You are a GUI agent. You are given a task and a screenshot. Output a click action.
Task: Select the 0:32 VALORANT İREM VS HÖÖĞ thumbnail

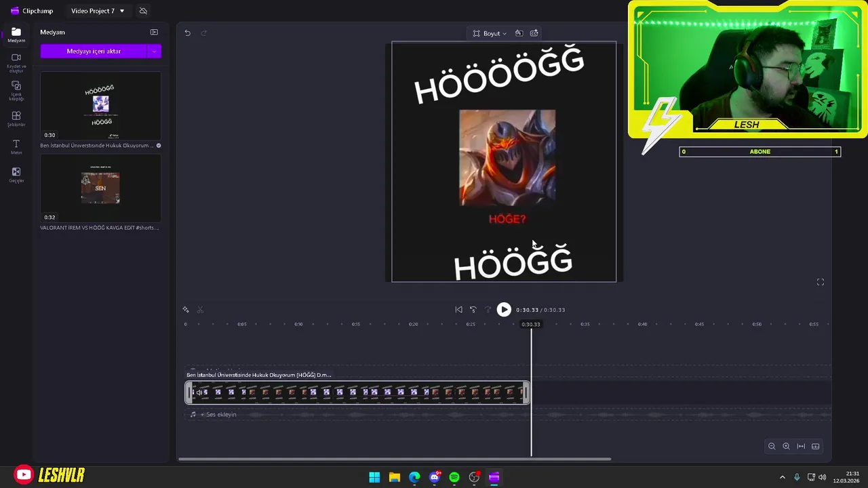tap(100, 188)
